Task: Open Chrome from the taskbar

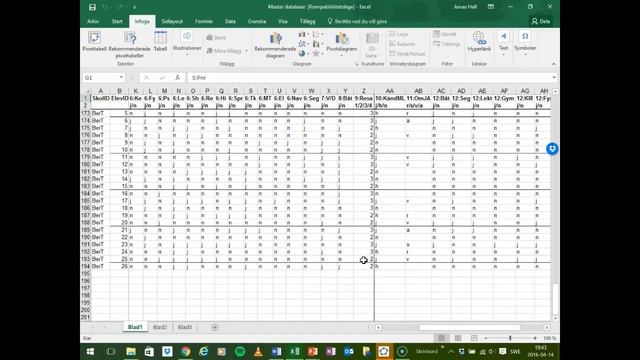Action: 185,351
